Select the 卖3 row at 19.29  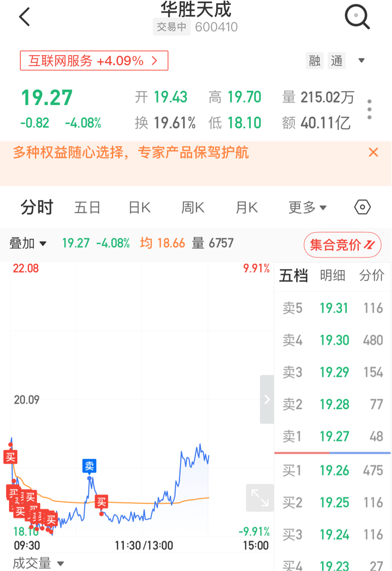coord(333,372)
